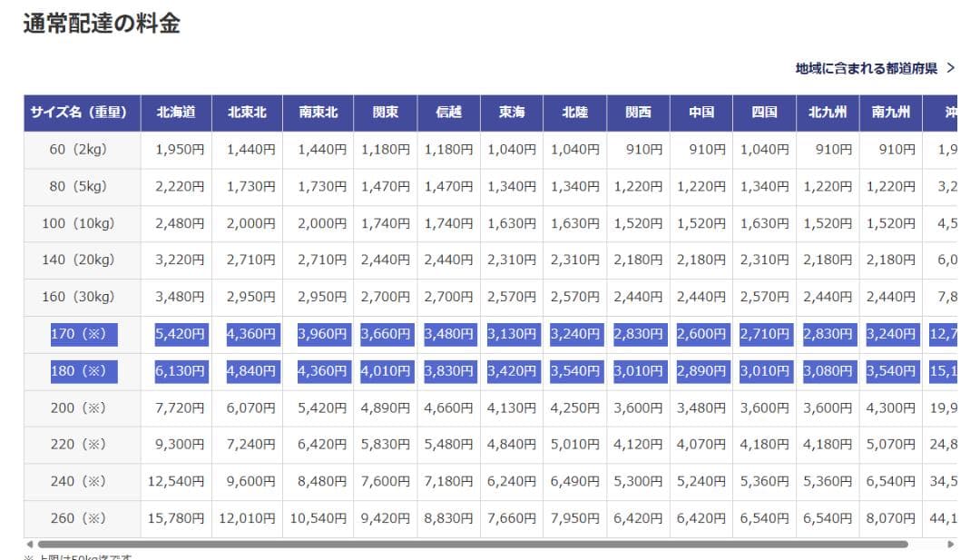
Task: Select the 関東 price for size 100（10kg）
Action: [386, 223]
